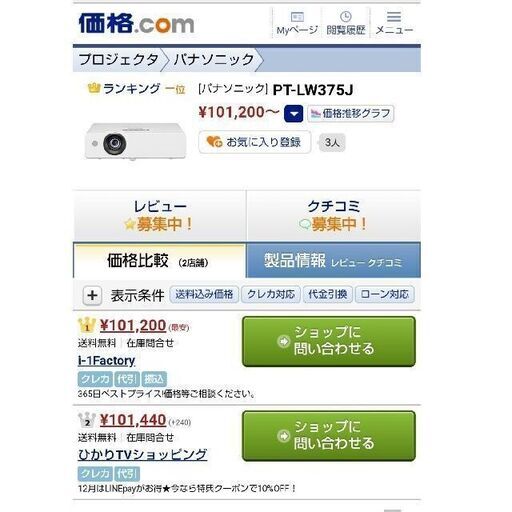Click the プロジェクタ breadcrumb

(119, 60)
